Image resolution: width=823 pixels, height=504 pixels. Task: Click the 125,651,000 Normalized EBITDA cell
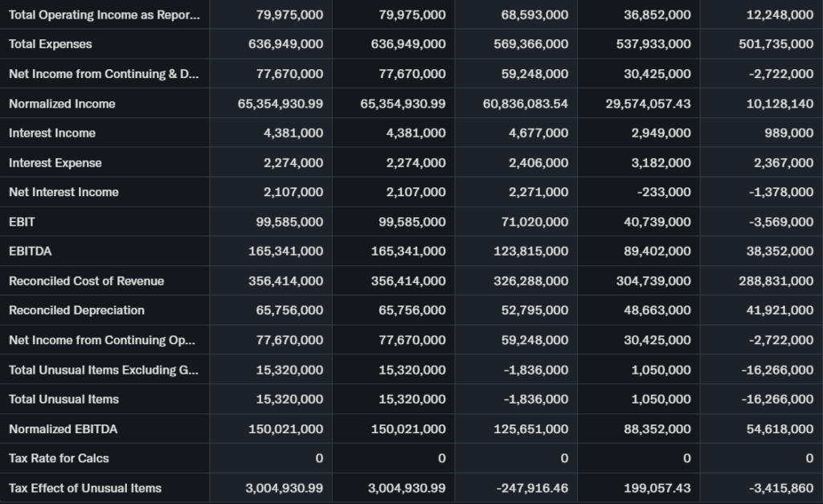pos(530,429)
